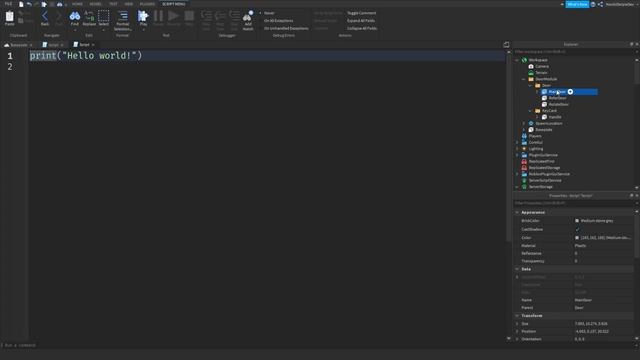Click the Workspace globe icon in Explorer
The width and height of the screenshot is (640, 360).
[x=524, y=60]
